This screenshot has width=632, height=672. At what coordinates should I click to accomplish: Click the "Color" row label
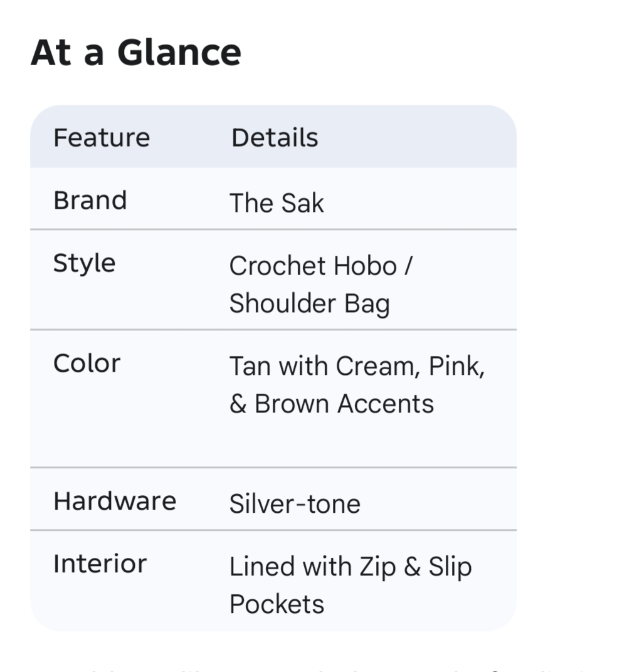(x=87, y=364)
